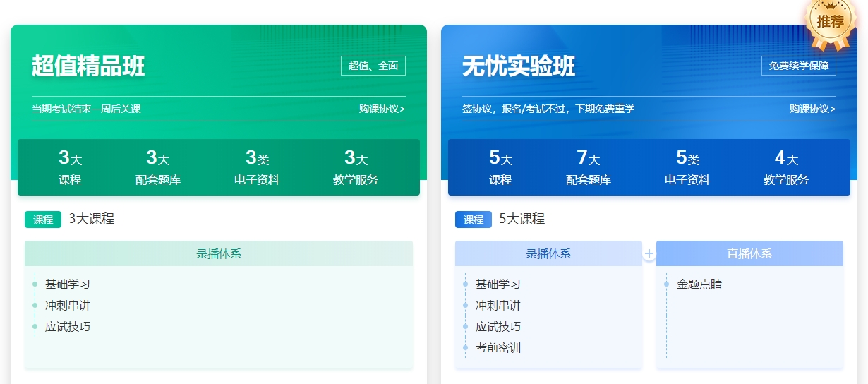Click the 7大 配套题库 stat

pos(589,168)
